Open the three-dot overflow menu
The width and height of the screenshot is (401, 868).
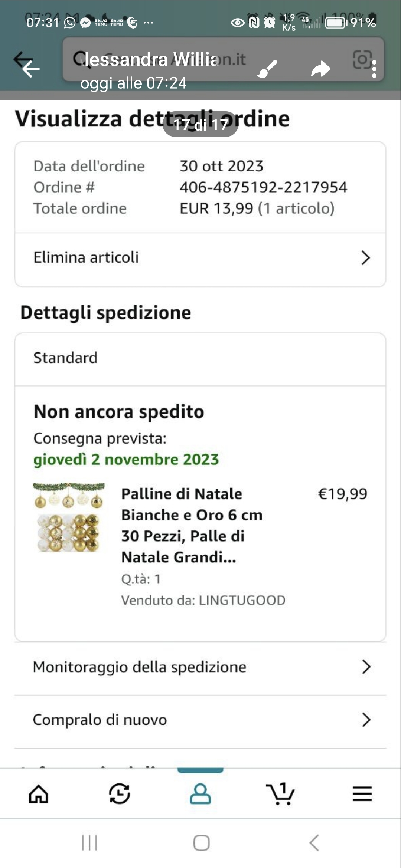click(x=374, y=69)
